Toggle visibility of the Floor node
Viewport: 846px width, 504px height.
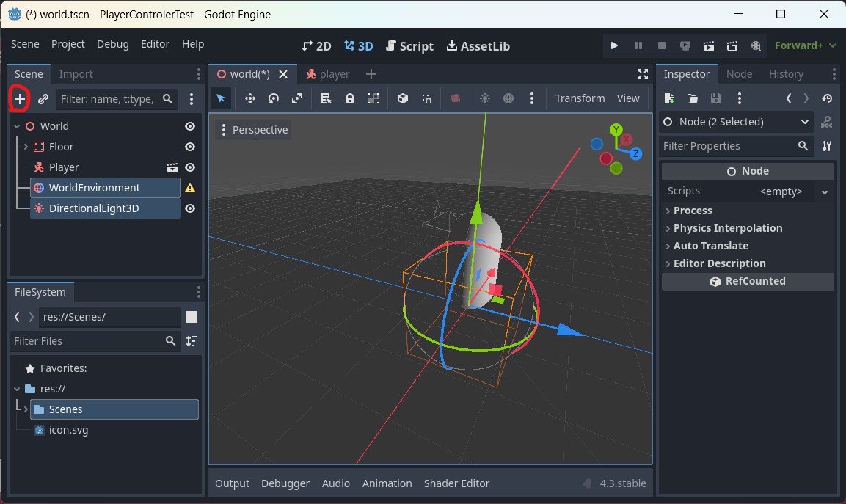coord(189,146)
